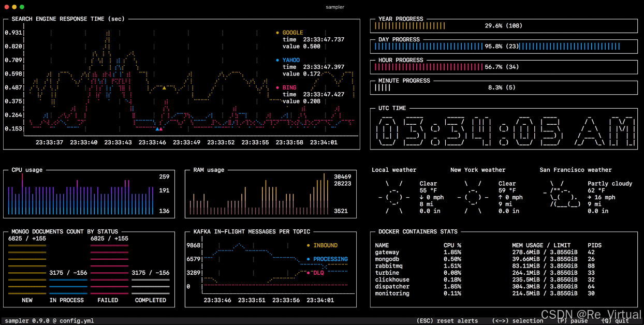Screen dimensions: 644x325
Task: Click the 'MEM USAGE / LIMIT' column header
Action: [x=541, y=245]
